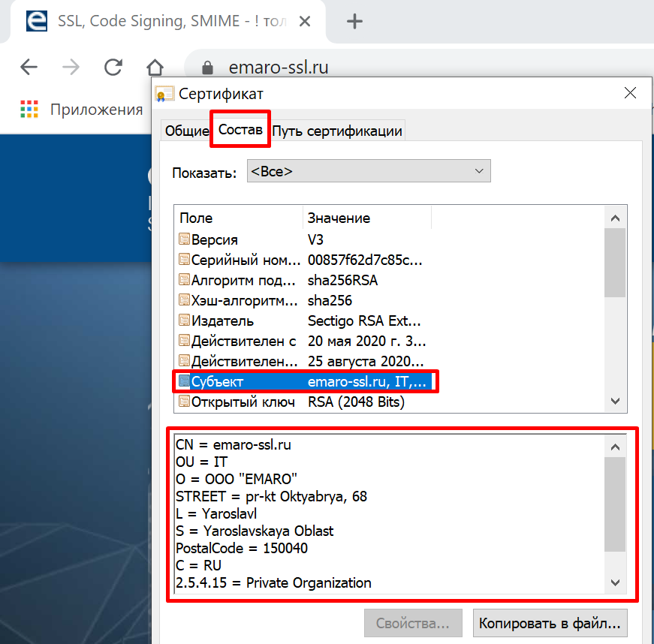Select the Открытый ключ field row
The width and height of the screenshot is (654, 644).
pos(233,402)
